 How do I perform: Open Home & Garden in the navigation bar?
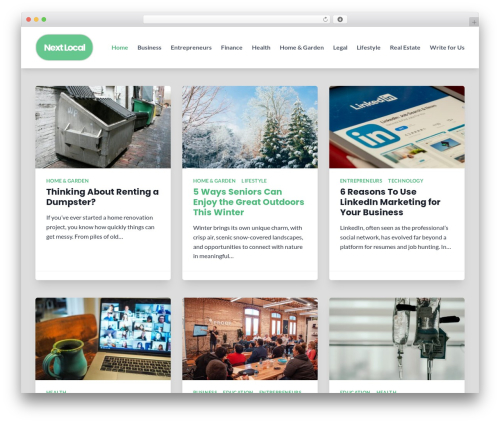pos(302,48)
